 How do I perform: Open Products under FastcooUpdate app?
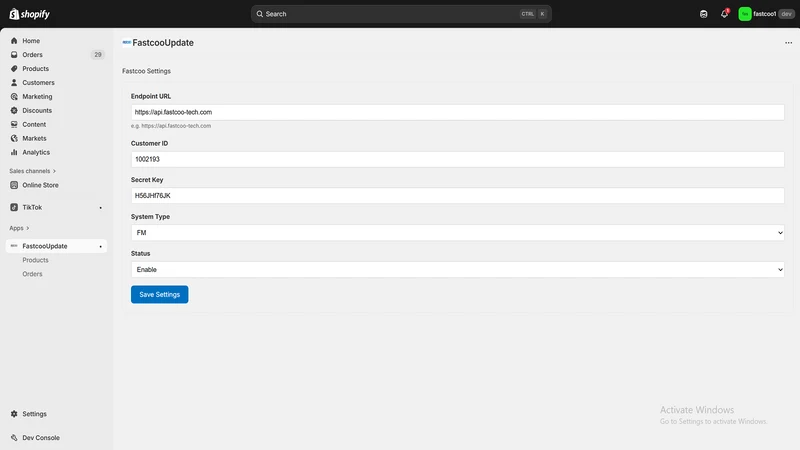(x=35, y=260)
